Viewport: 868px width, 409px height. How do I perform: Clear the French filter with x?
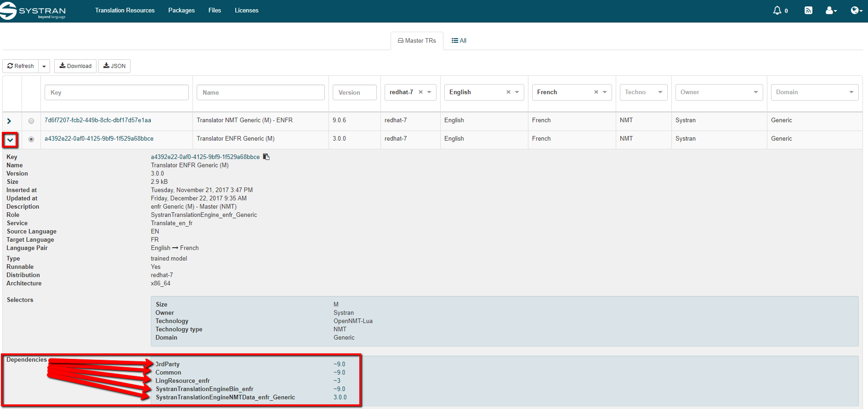(596, 92)
